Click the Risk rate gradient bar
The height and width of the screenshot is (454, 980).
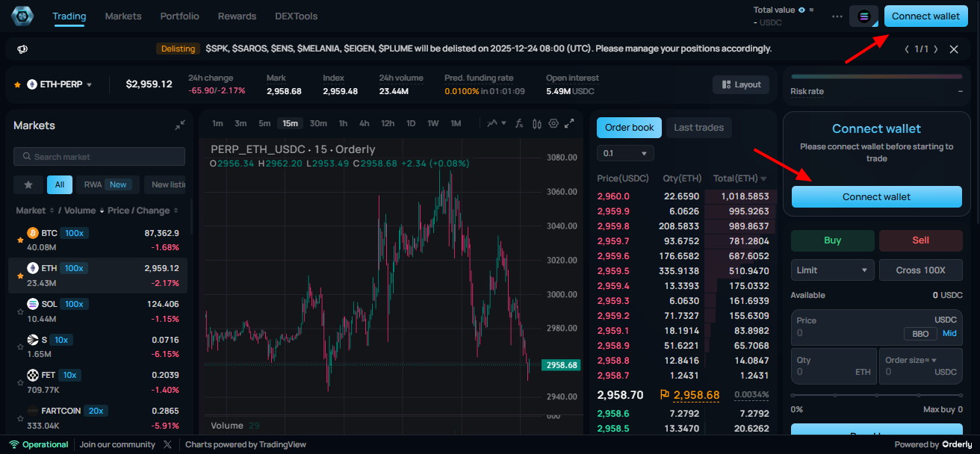coord(876,76)
